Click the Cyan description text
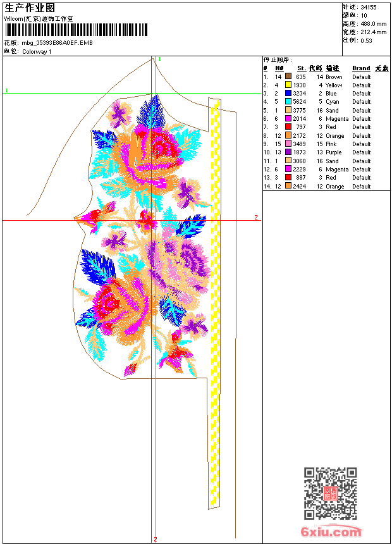The image size is (392, 544). pyautogui.click(x=333, y=102)
